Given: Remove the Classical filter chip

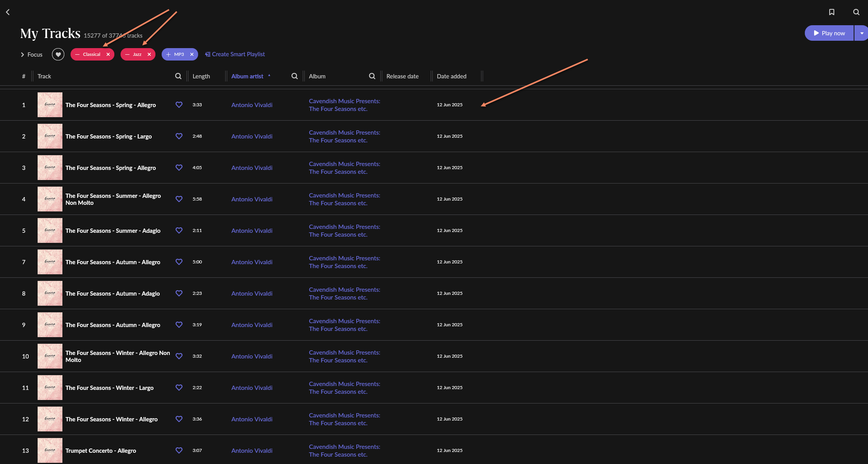Looking at the screenshot, I should (x=108, y=54).
